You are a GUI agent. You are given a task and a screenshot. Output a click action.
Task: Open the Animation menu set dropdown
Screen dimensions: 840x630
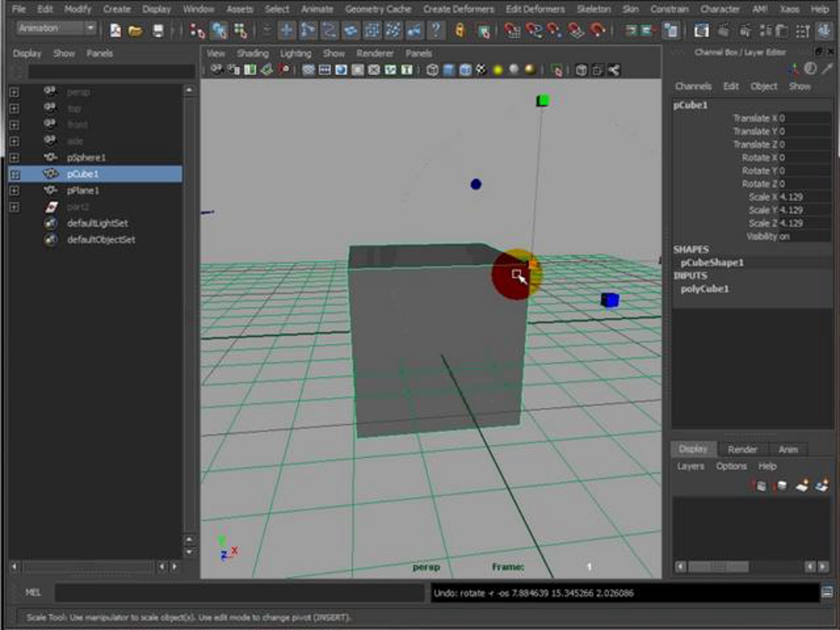point(56,28)
